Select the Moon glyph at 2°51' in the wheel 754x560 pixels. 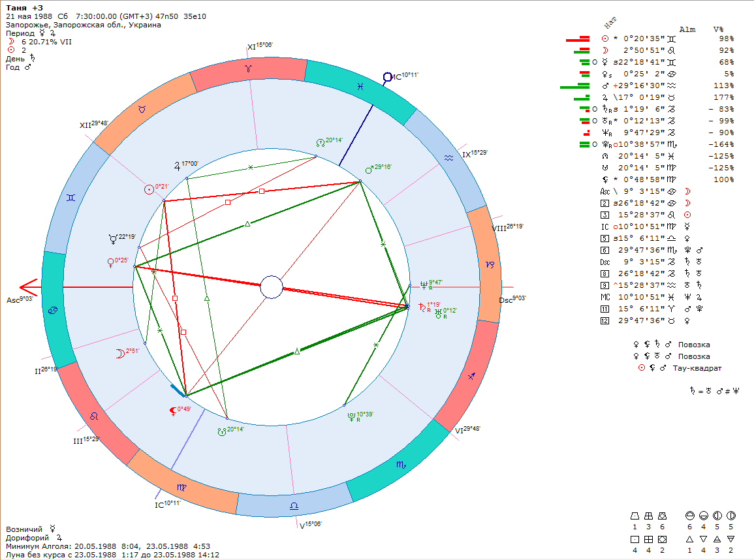click(119, 354)
